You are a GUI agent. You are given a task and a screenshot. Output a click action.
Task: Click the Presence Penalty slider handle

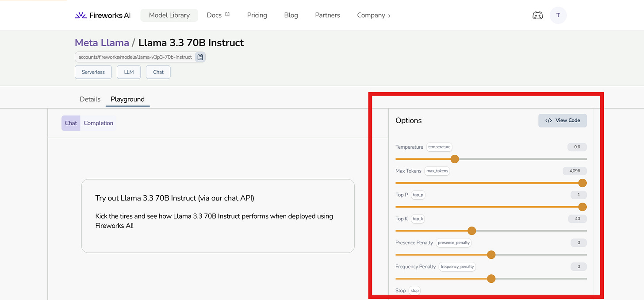pos(491,254)
